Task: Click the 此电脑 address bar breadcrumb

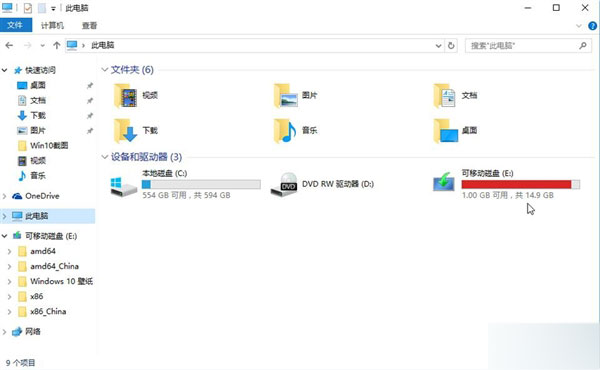Action: point(103,45)
